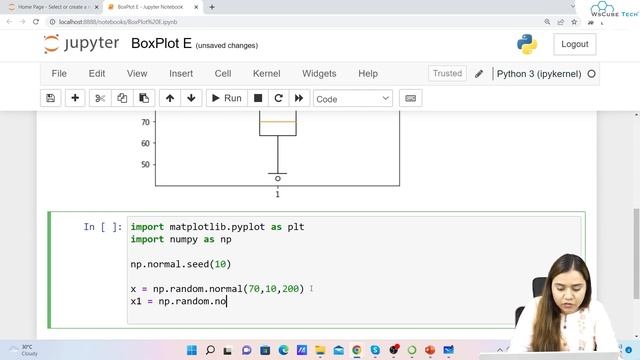
Task: Open File Explorer from taskbar
Action: pos(320,350)
